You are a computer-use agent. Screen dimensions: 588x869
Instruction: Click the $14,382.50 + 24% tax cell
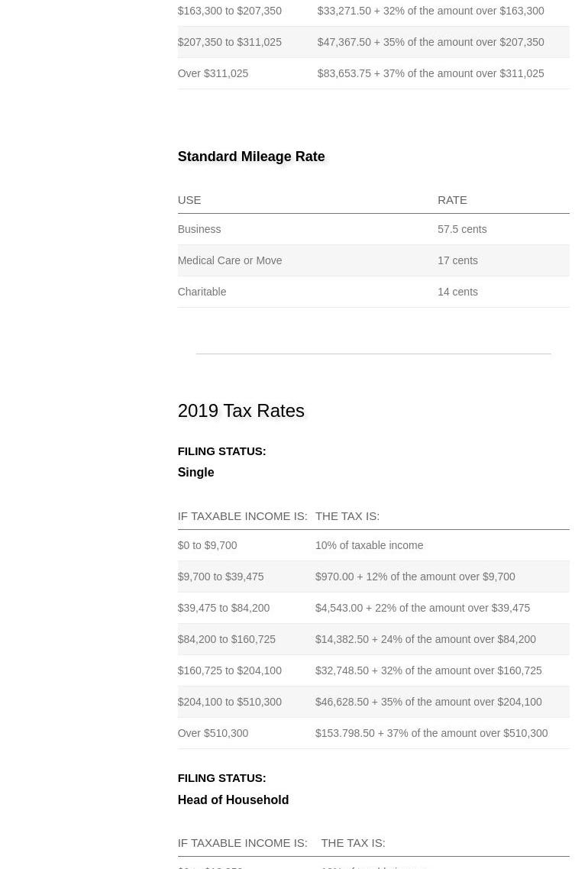pos(425,639)
